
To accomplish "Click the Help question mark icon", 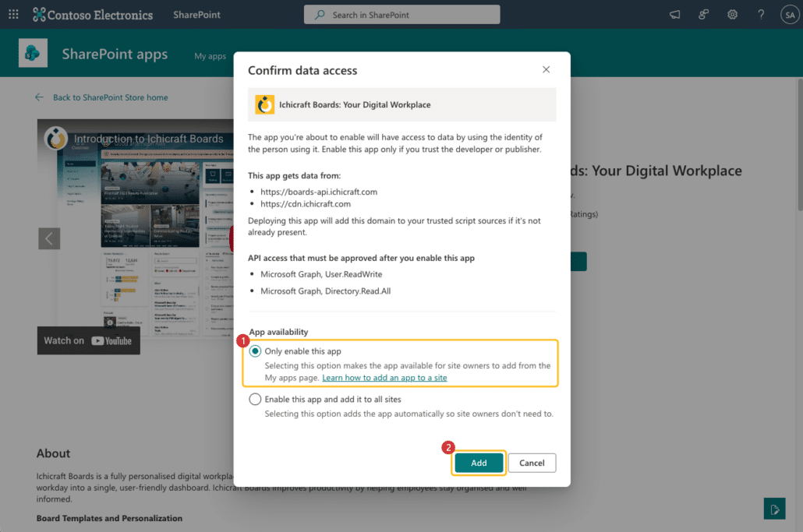I will (761, 15).
